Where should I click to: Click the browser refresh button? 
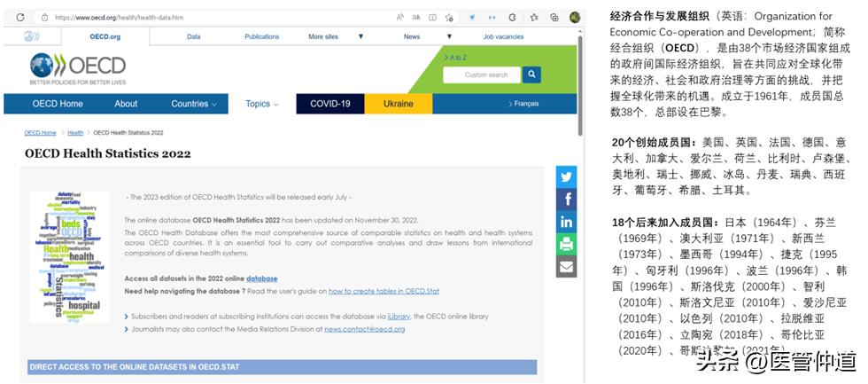[19, 17]
